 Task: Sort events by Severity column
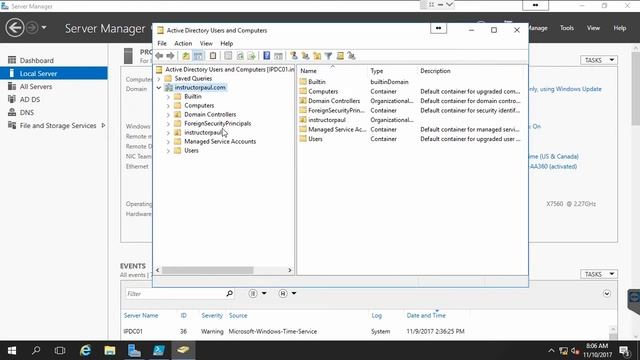(212, 316)
